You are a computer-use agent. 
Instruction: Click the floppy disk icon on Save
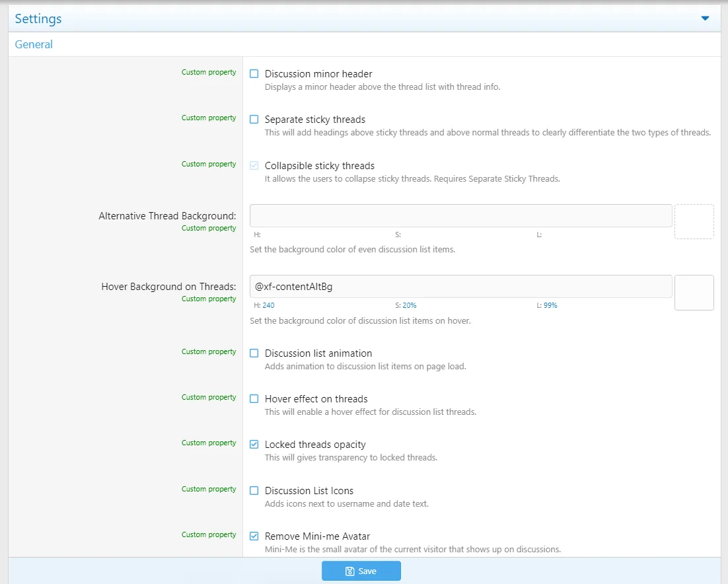[x=350, y=571]
